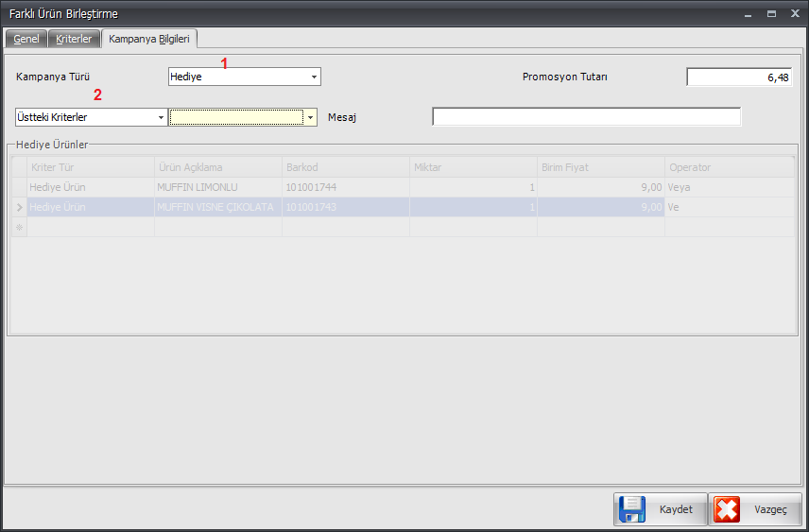Expand the Üstteki Kriterler dropdown

(161, 117)
